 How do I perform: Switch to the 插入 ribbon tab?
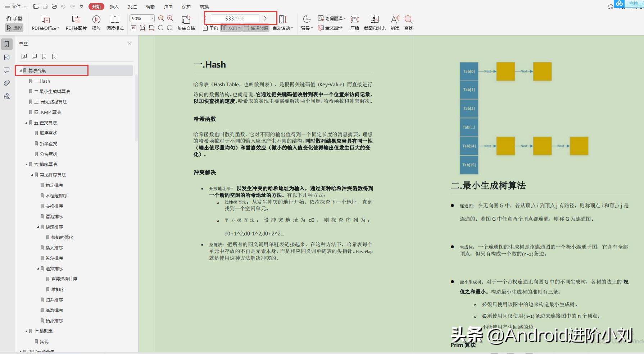pyautogui.click(x=114, y=6)
